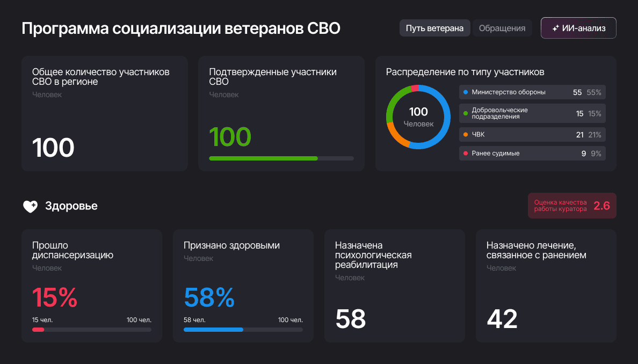The width and height of the screenshot is (638, 364).
Task: Click the donut chart center showing 100
Action: tap(418, 117)
